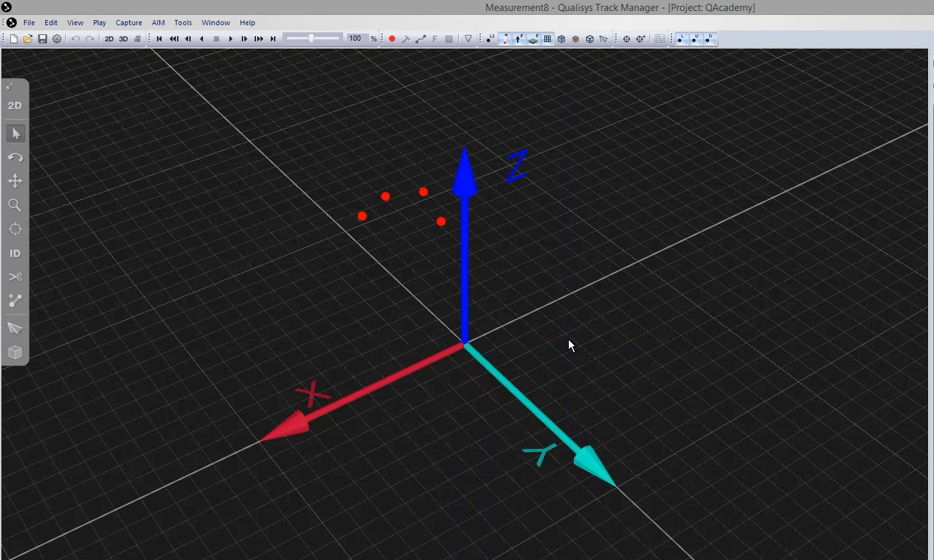The height and width of the screenshot is (560, 934).
Task: Select the arrow pointer tool in the sidebar
Action: tap(15, 134)
